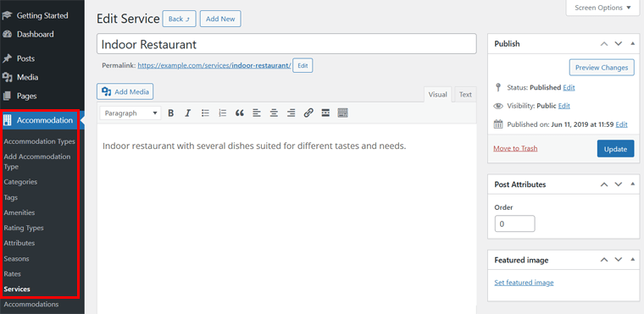Expand Screen Options panel
Image resolution: width=644 pixels, height=314 pixels.
click(x=602, y=8)
